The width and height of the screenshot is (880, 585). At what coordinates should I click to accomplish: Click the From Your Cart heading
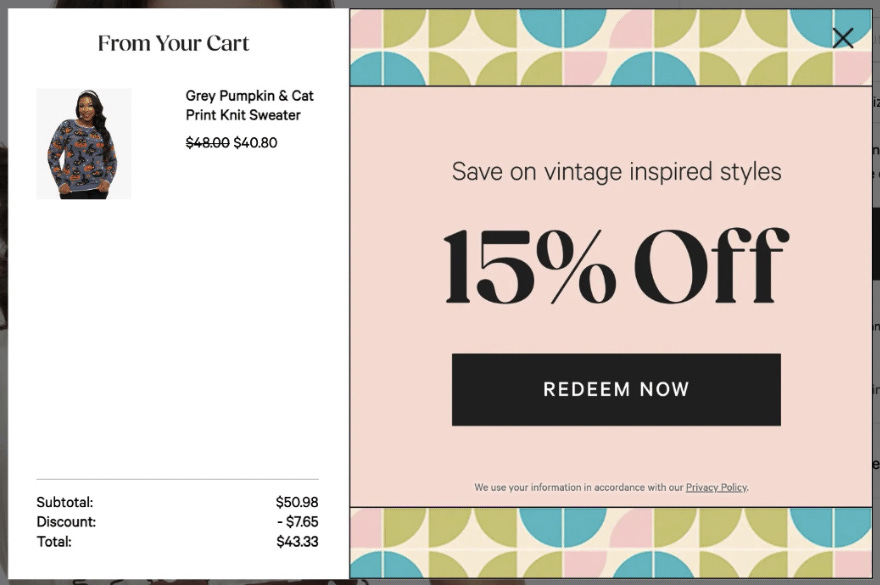[x=173, y=43]
